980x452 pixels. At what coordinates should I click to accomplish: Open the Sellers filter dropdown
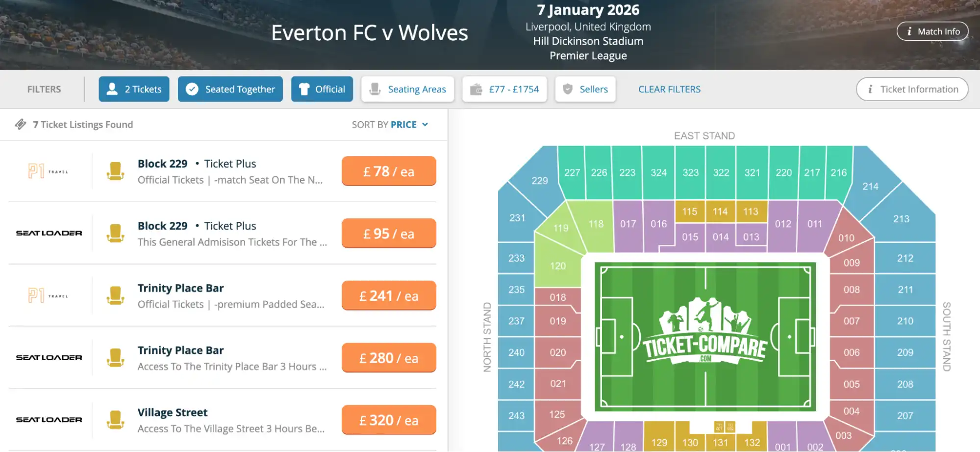pyautogui.click(x=585, y=89)
